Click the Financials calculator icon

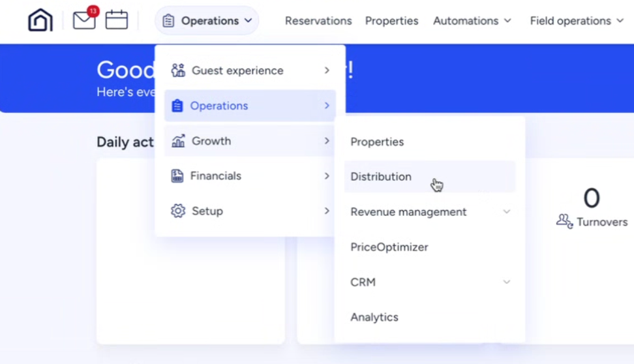tap(177, 176)
